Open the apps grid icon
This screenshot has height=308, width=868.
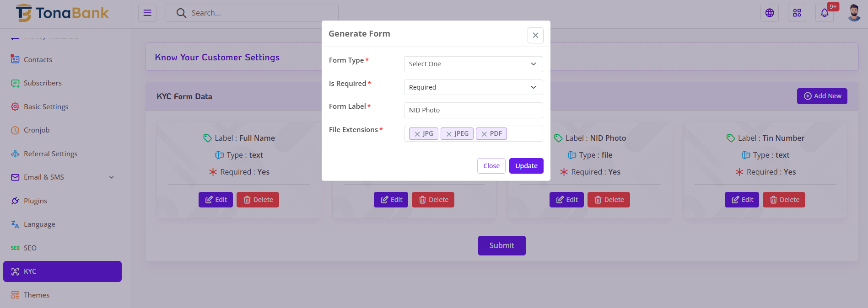coord(797,13)
